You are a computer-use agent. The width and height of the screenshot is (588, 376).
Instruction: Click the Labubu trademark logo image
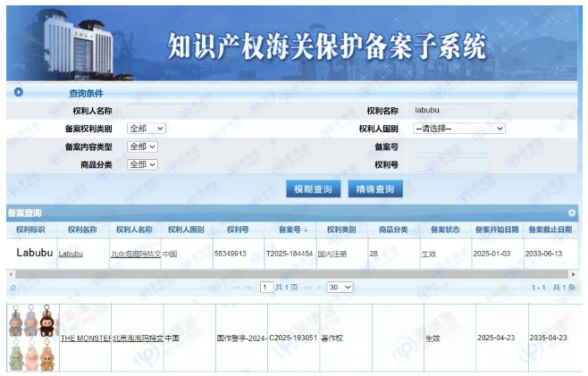point(35,253)
